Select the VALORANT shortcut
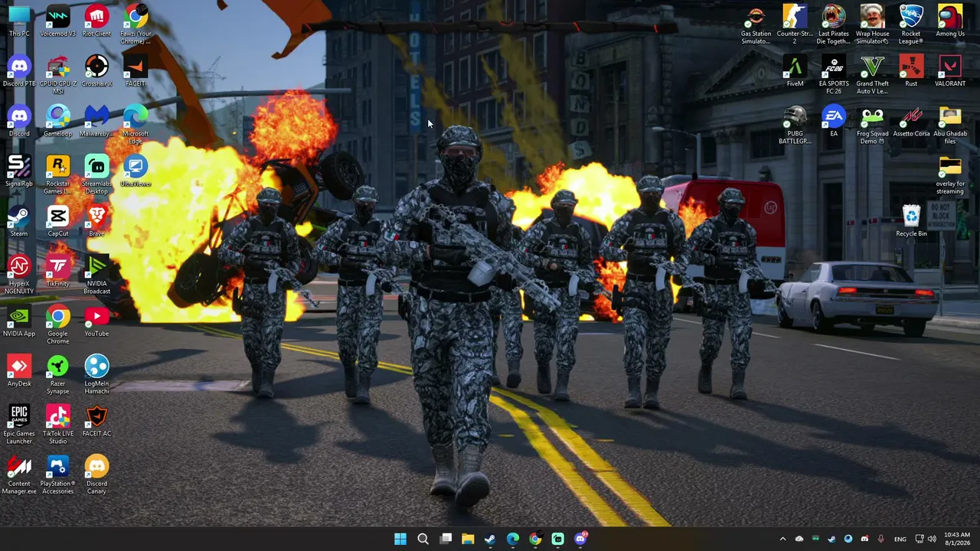980x551 pixels. point(950,70)
